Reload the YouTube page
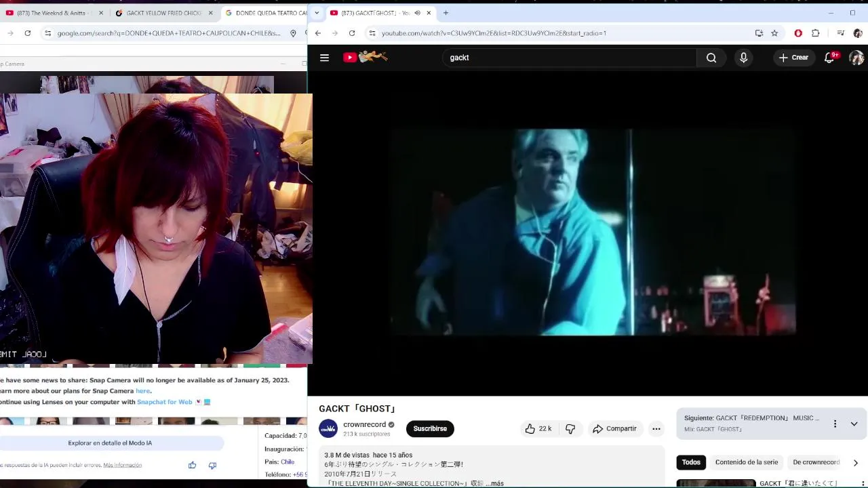Screen dimensions: 868x488 tap(352, 33)
